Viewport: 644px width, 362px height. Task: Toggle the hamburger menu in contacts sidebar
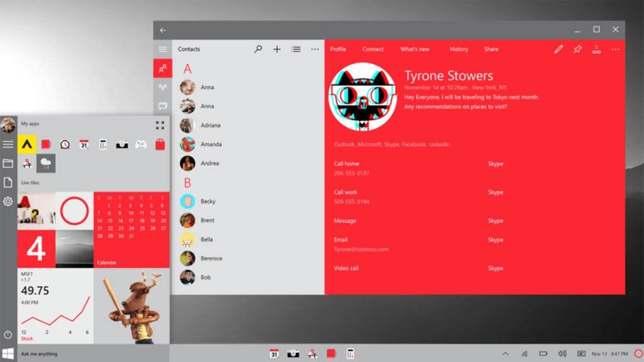[163, 49]
